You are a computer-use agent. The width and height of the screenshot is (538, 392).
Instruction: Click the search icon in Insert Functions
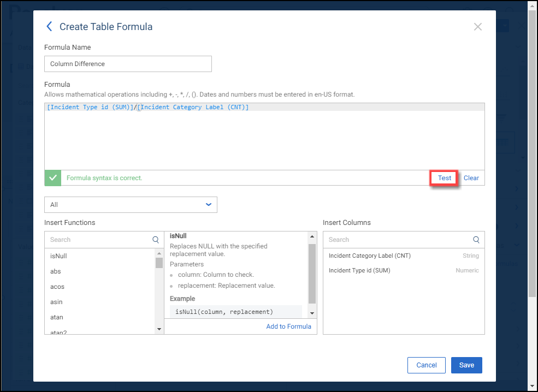click(156, 240)
